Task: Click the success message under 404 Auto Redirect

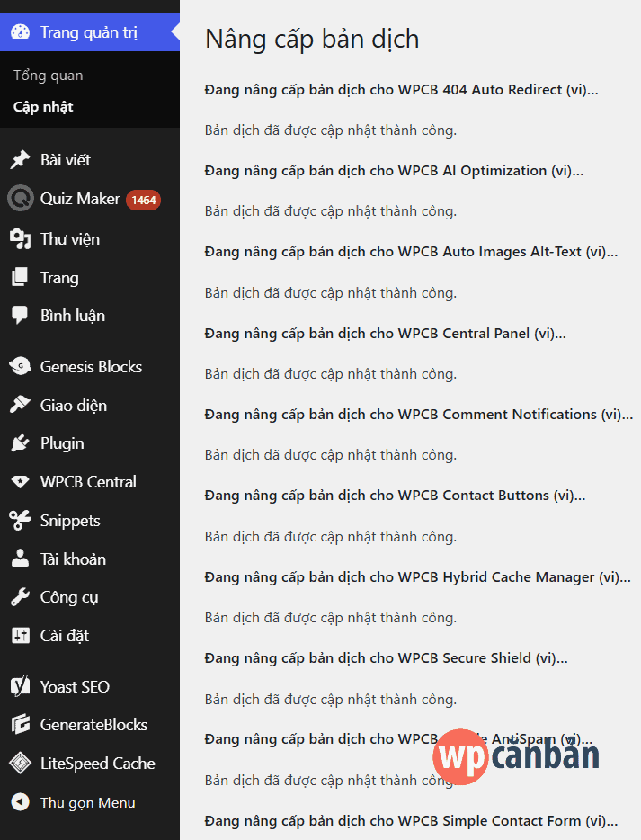Action: [x=331, y=130]
